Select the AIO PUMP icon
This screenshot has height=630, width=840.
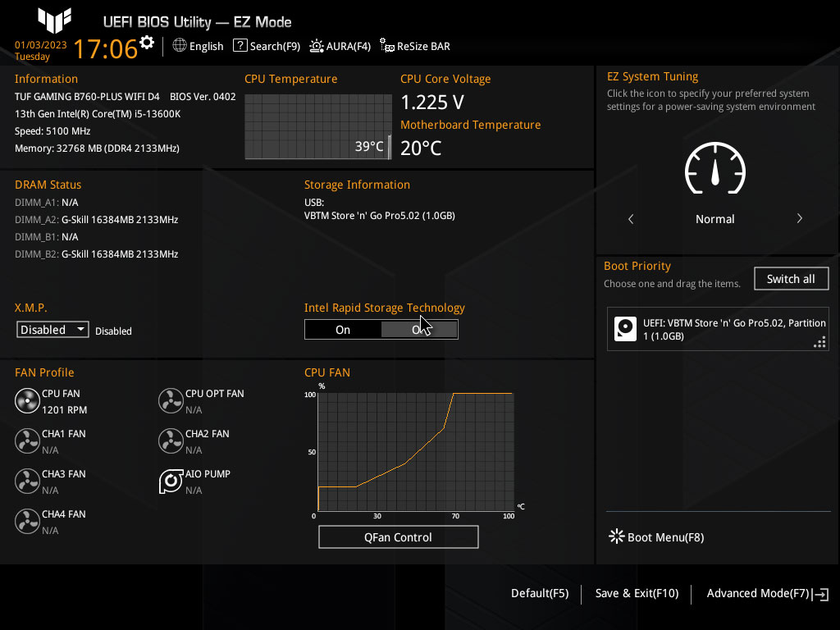point(171,482)
